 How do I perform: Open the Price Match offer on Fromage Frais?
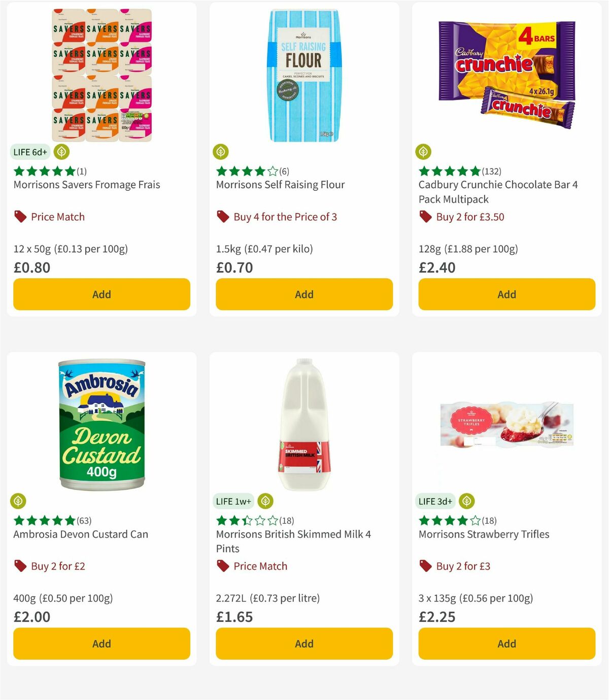point(57,217)
